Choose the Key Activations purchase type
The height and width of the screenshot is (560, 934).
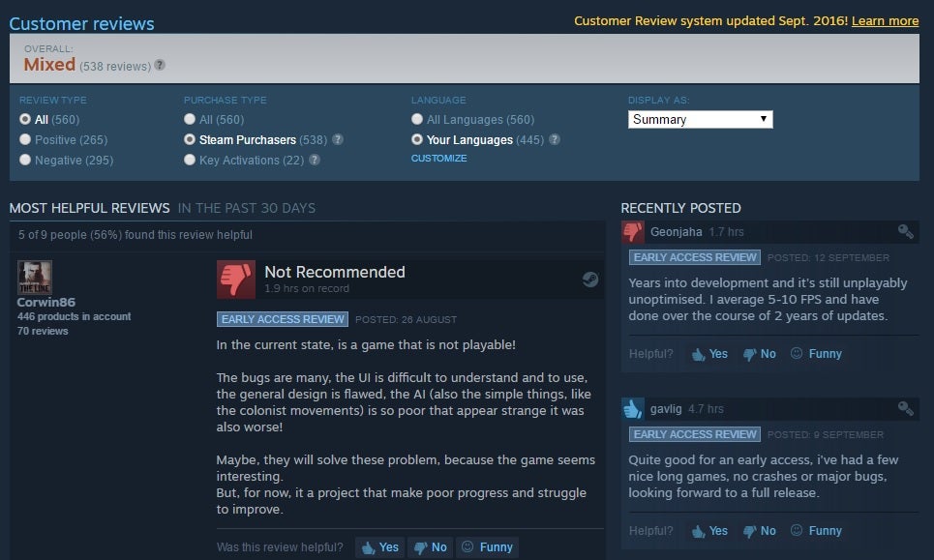244,160
